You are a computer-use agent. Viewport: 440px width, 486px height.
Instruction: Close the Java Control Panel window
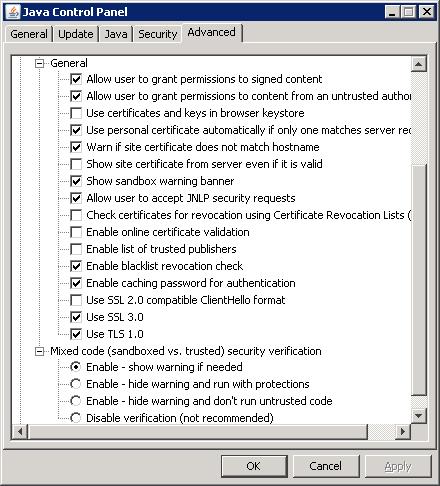click(426, 12)
